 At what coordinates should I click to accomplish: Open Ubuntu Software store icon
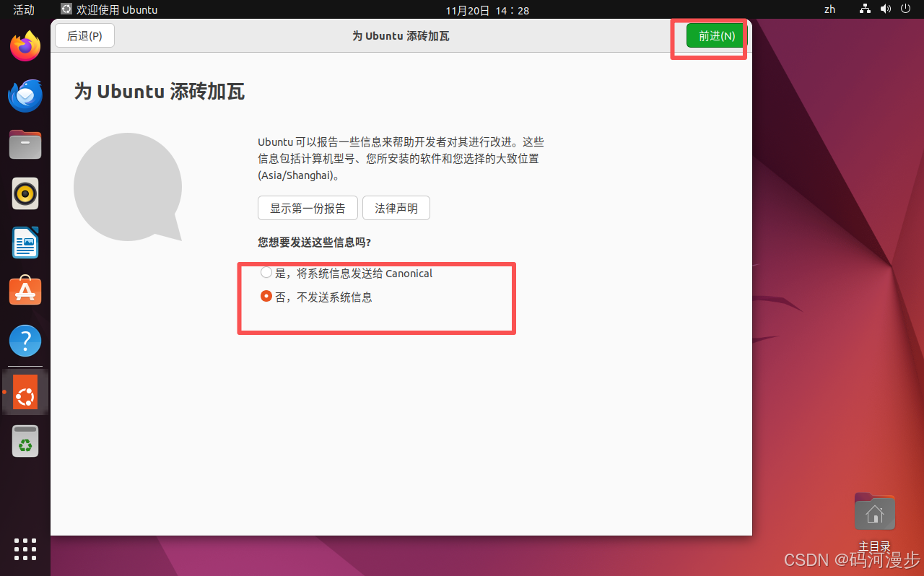click(x=25, y=291)
